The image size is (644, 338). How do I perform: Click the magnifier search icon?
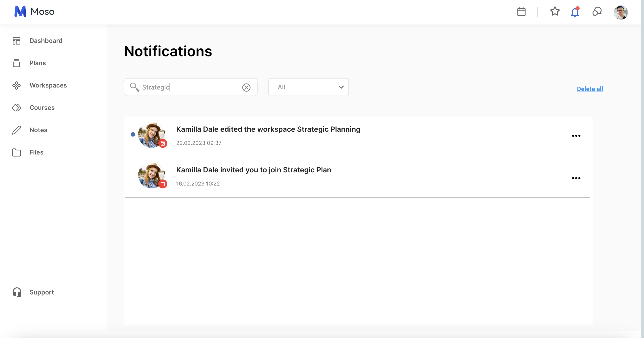tap(134, 87)
